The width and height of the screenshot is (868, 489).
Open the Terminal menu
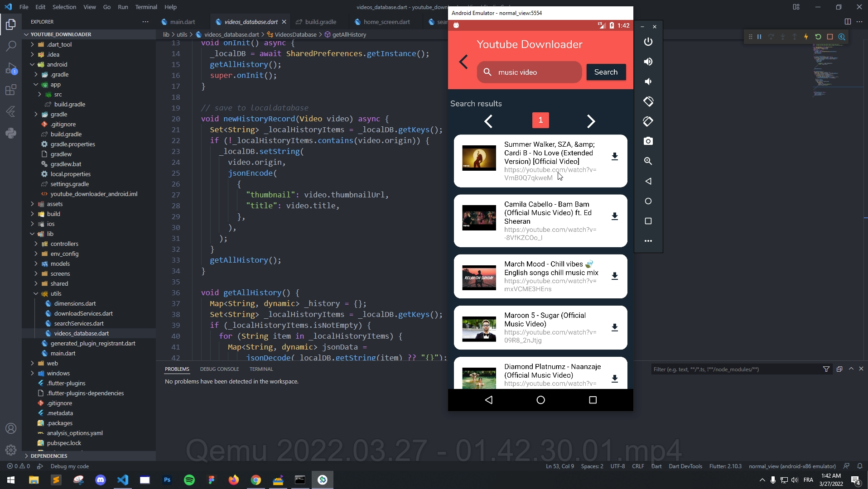tap(146, 7)
